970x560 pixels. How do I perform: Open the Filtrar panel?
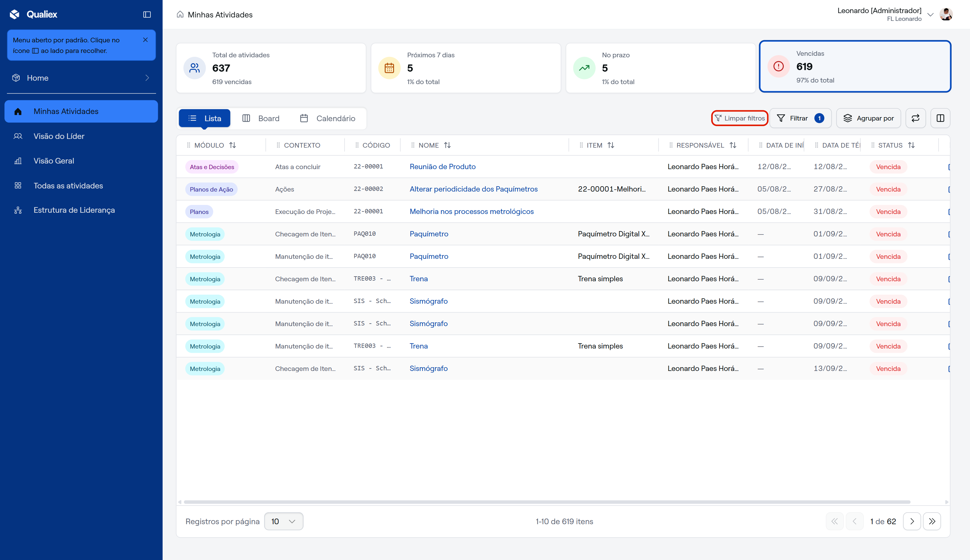800,118
